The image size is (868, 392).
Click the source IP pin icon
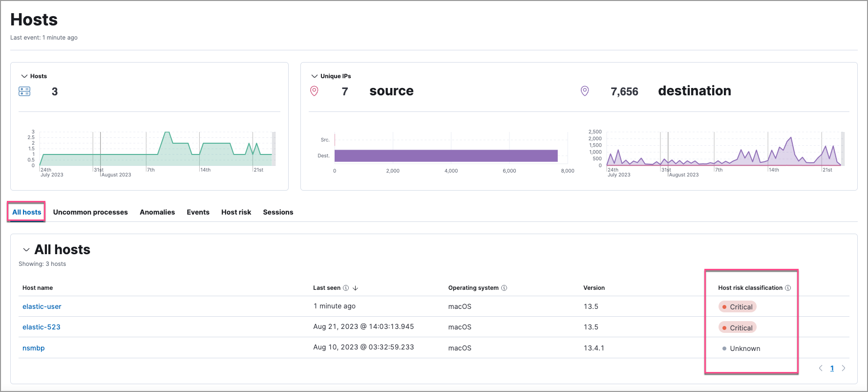coord(314,91)
